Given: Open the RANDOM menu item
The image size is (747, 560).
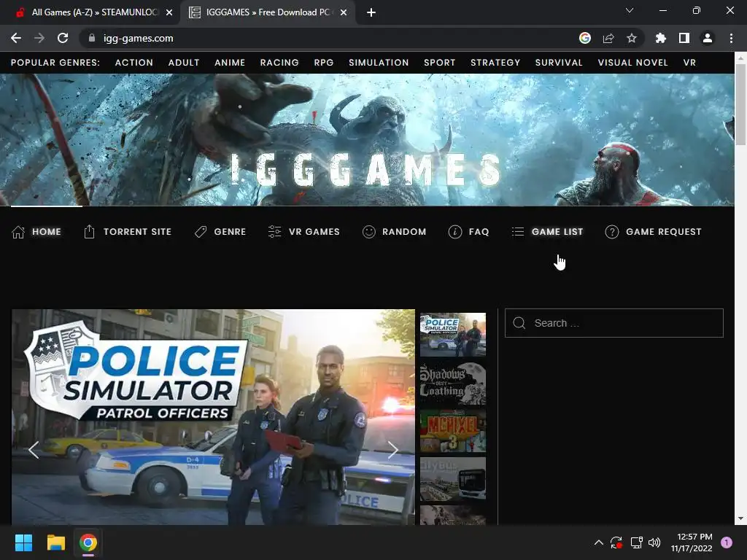Looking at the screenshot, I should point(404,232).
